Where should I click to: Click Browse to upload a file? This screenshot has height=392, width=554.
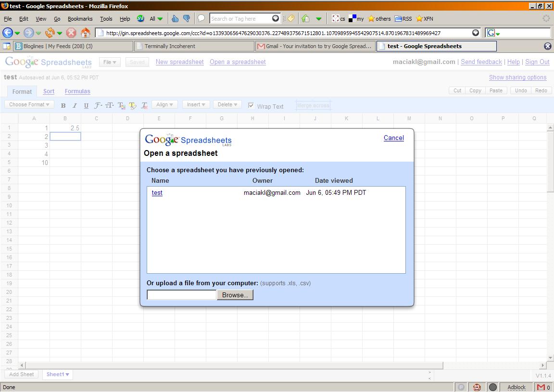click(x=235, y=295)
